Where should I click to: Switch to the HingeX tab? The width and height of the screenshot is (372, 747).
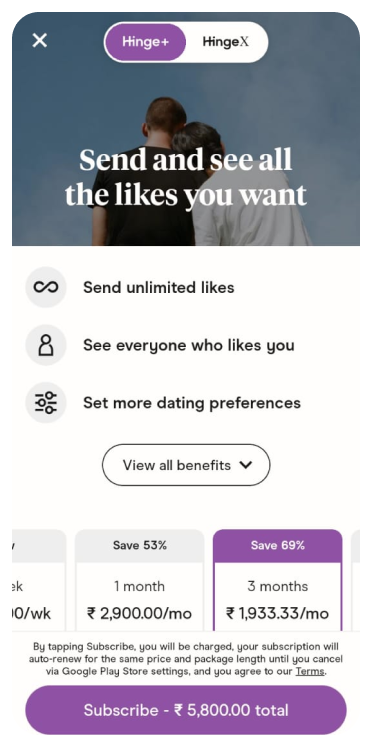[x=226, y=42]
